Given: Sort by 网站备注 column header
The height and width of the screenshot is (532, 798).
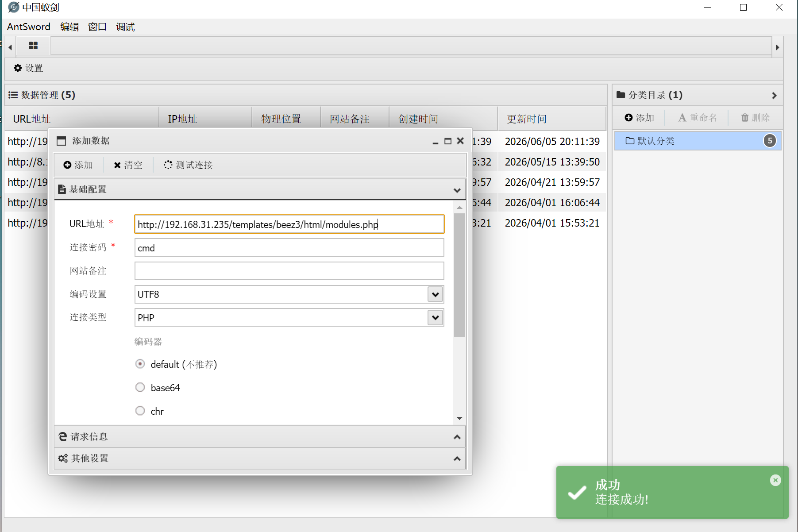Looking at the screenshot, I should pos(355,119).
